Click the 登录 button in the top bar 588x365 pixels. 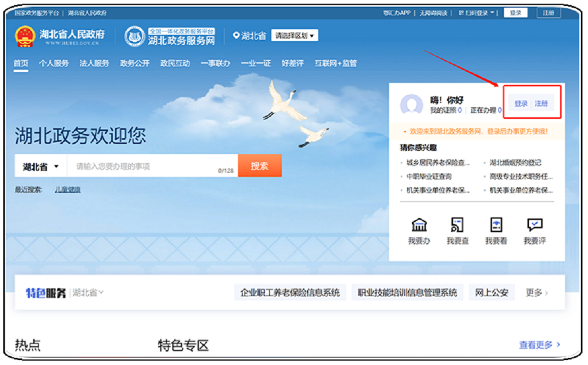point(516,13)
